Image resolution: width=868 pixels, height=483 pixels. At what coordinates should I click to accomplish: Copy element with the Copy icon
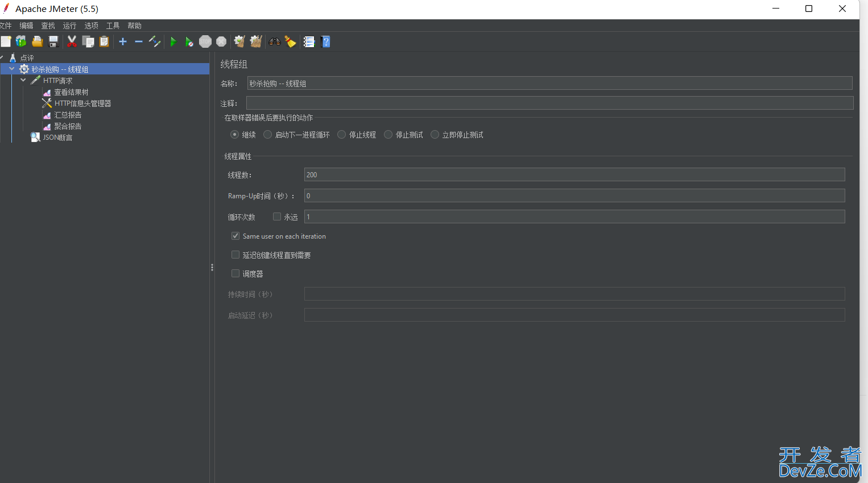88,41
